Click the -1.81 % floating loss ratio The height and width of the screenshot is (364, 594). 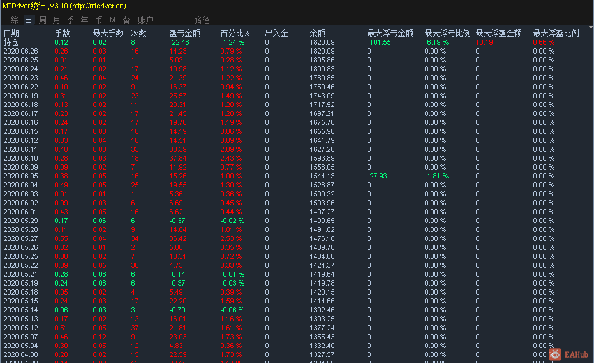436,177
